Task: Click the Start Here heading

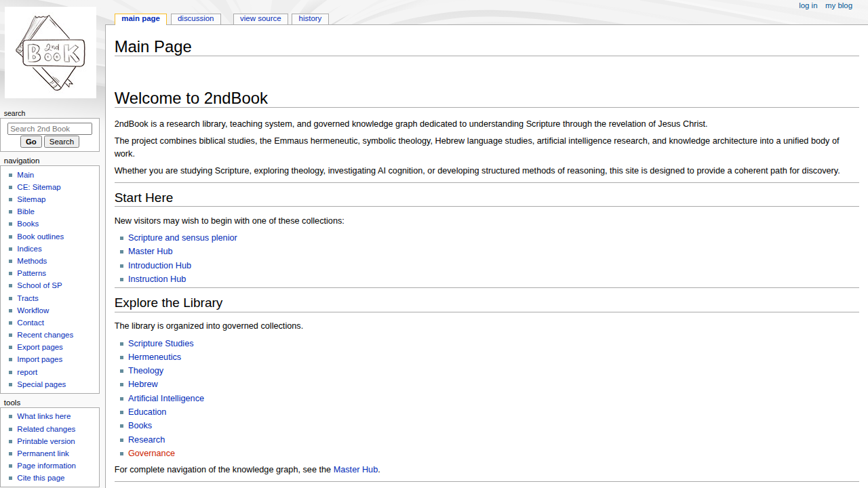Action: click(x=144, y=198)
